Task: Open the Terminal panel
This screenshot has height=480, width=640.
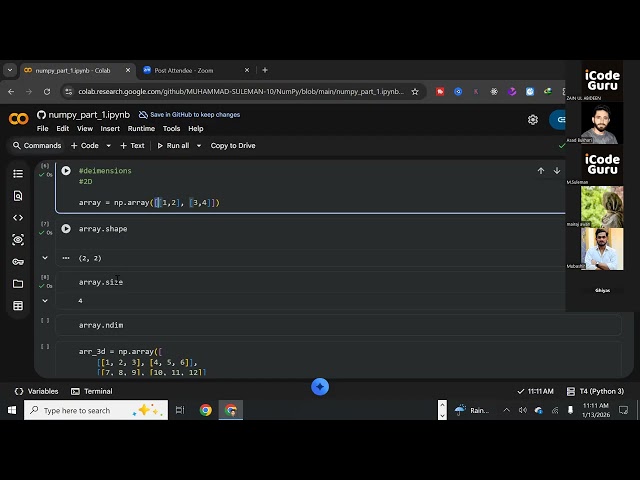Action: click(92, 391)
